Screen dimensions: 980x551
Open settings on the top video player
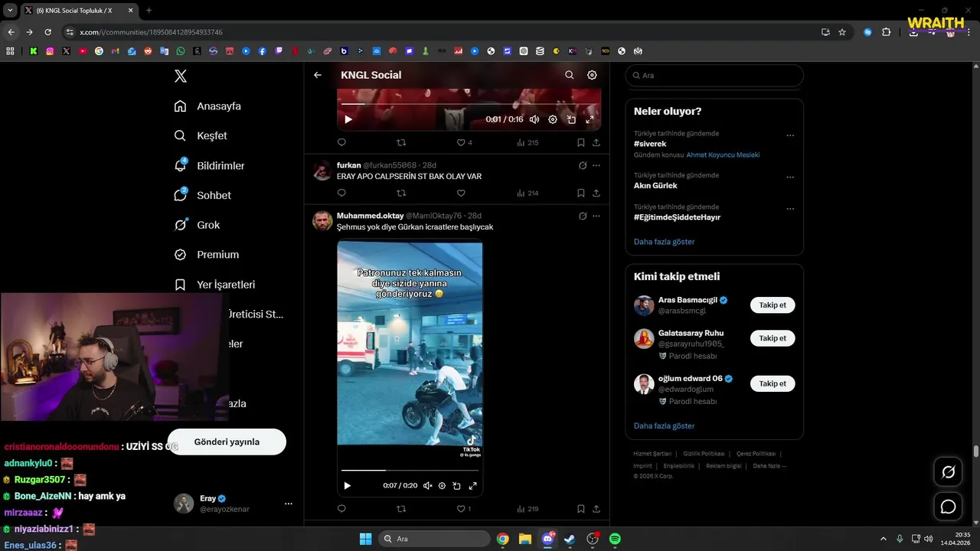coord(553,119)
